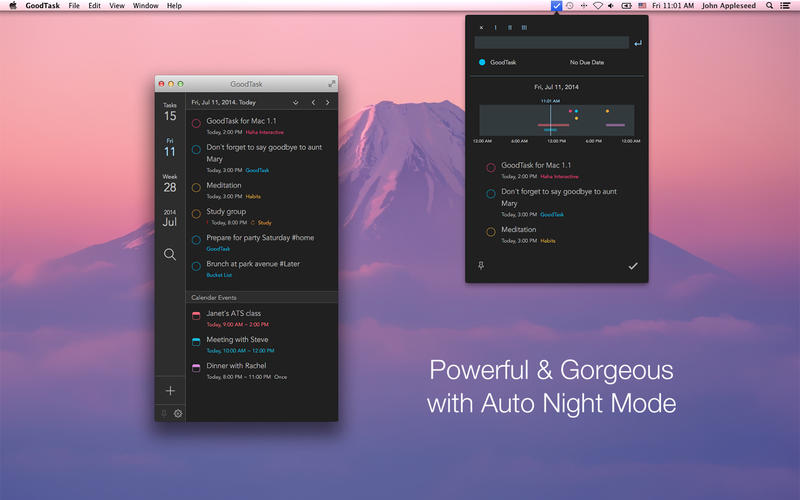800x500 pixels.
Task: Open settings gear in GoodTask sidebar
Action: click(x=178, y=414)
